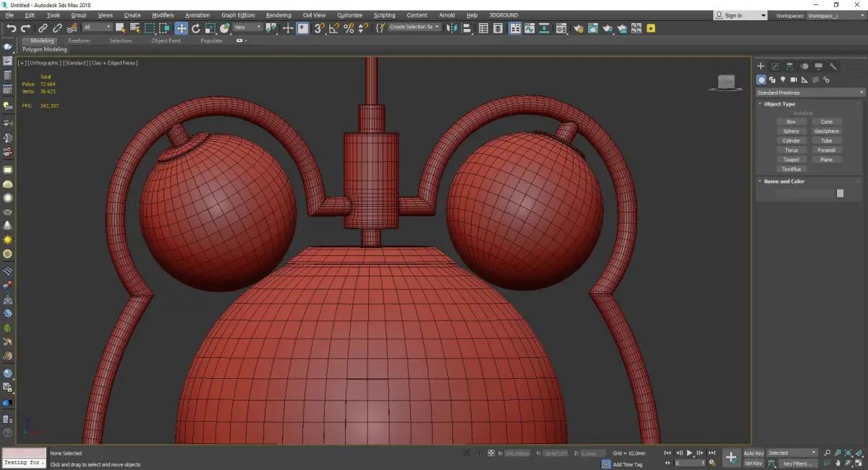
Task: Select the Lights category icon
Action: pos(783,80)
